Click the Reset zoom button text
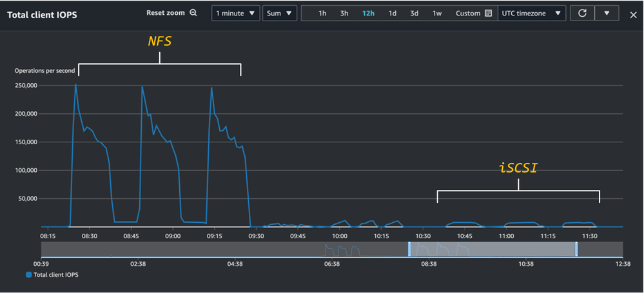Screen dimensions: 644x293 tap(165, 13)
